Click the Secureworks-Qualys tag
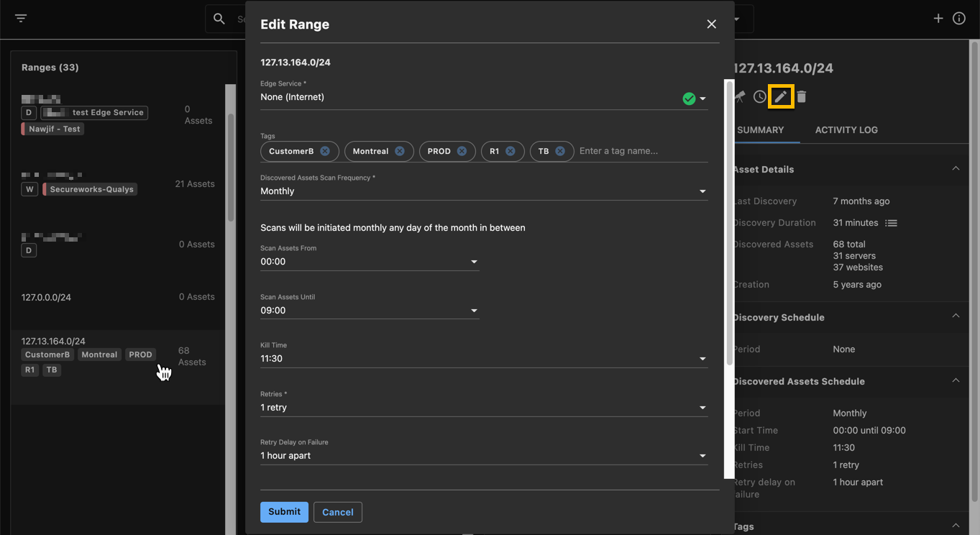 pyautogui.click(x=89, y=189)
